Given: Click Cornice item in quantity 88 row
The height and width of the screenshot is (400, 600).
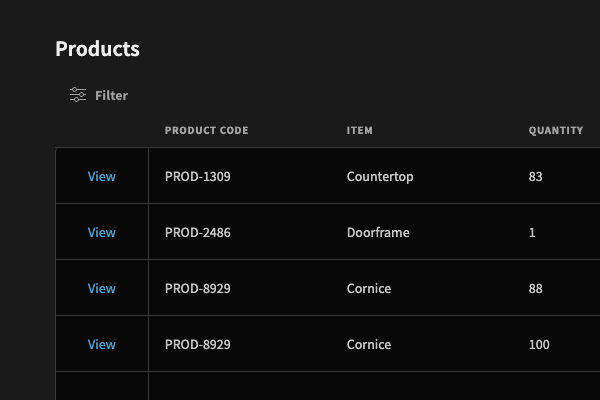Looking at the screenshot, I should [369, 288].
